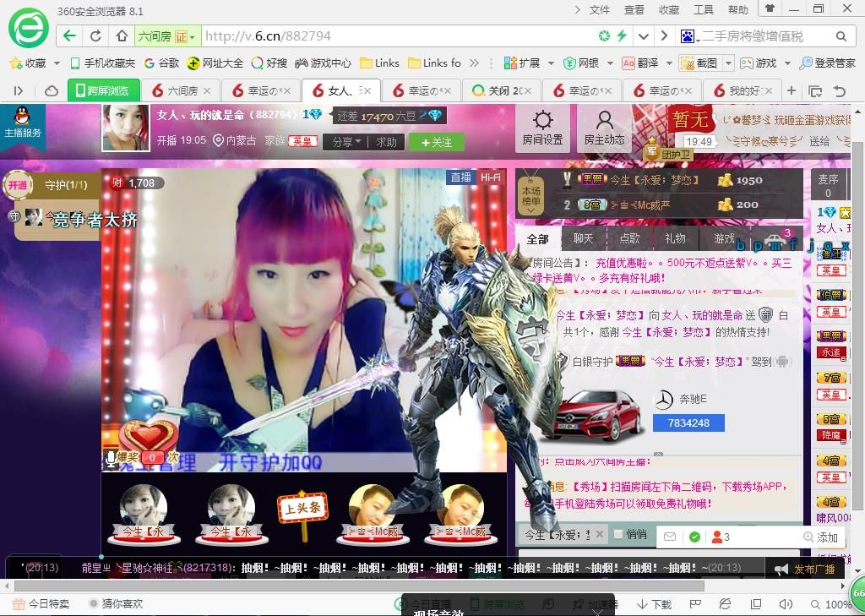The image size is (865, 616).
Task: Open 主播服务 QQ penguin icon
Action: pyautogui.click(x=22, y=123)
